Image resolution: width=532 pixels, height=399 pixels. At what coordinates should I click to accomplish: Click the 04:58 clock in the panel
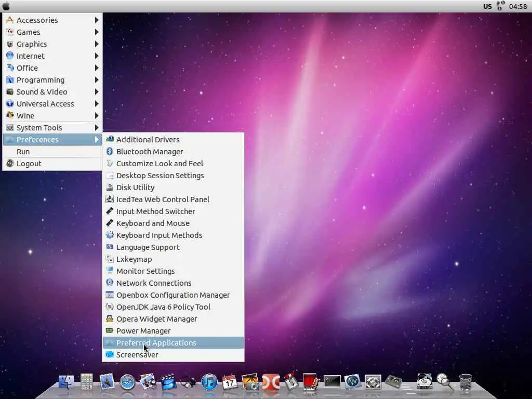click(x=518, y=6)
